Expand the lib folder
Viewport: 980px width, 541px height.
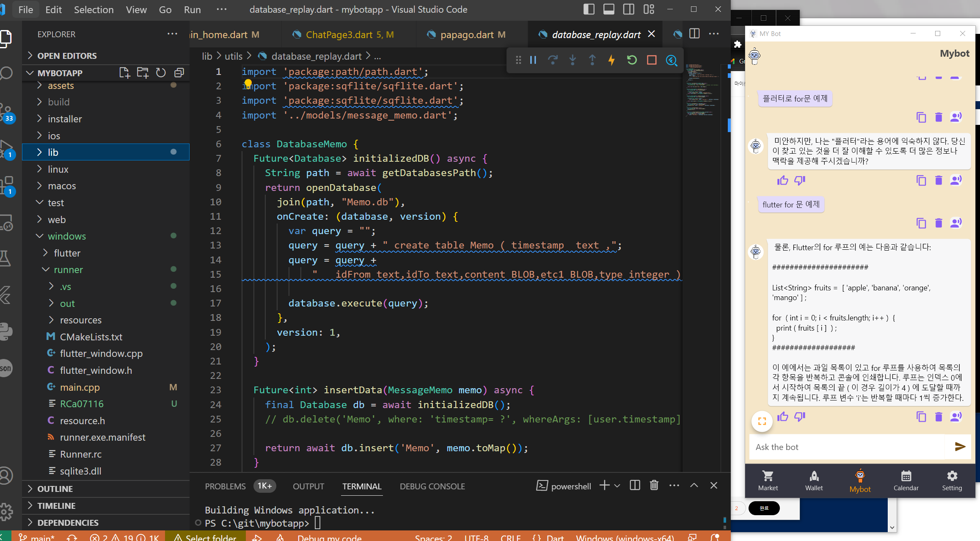53,152
